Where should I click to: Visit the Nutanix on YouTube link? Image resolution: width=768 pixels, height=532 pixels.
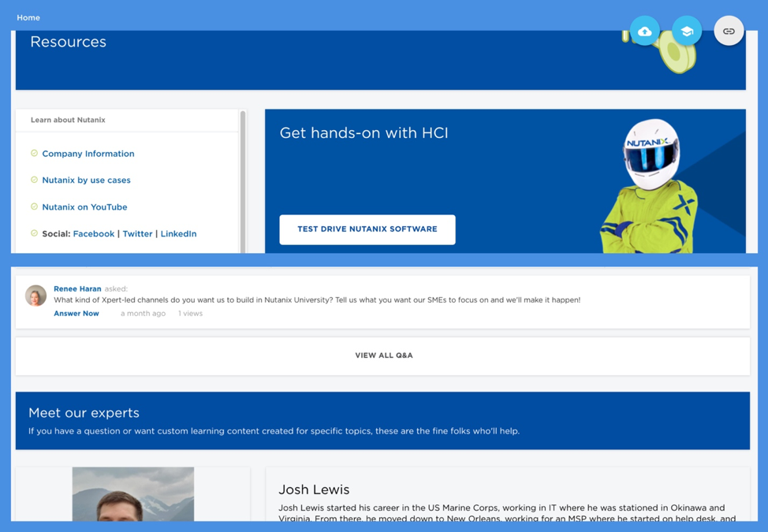click(84, 207)
